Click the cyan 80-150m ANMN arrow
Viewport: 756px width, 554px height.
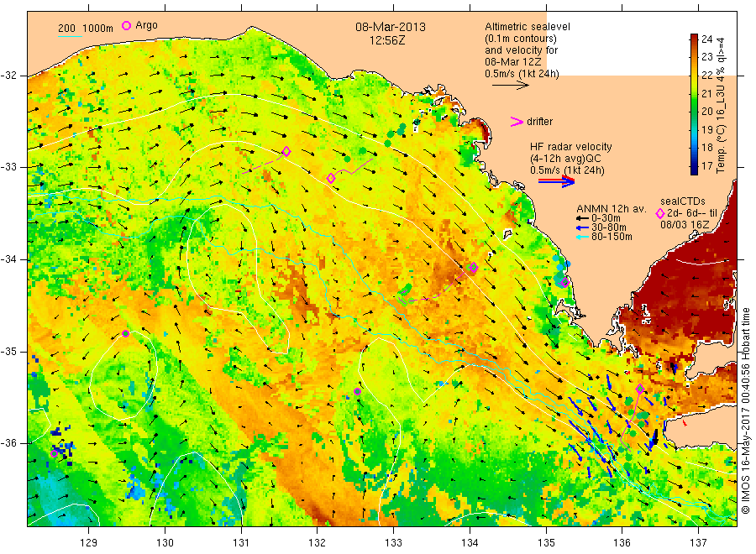coord(582,237)
